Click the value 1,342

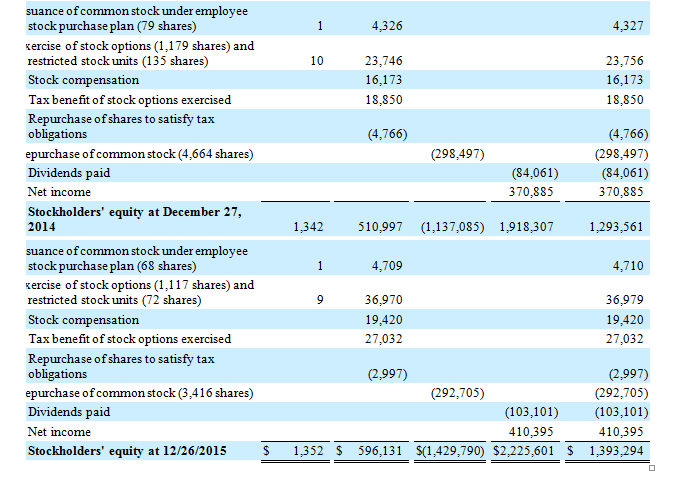click(x=308, y=227)
